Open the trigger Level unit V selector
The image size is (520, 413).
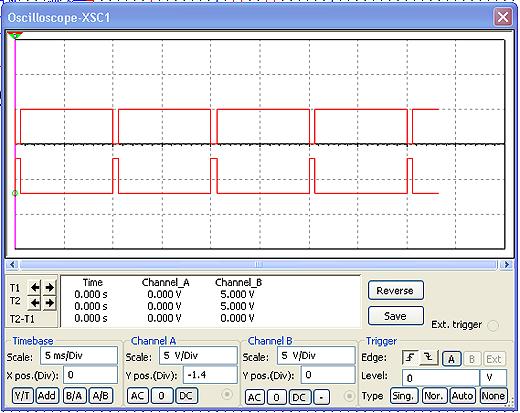tap(493, 378)
